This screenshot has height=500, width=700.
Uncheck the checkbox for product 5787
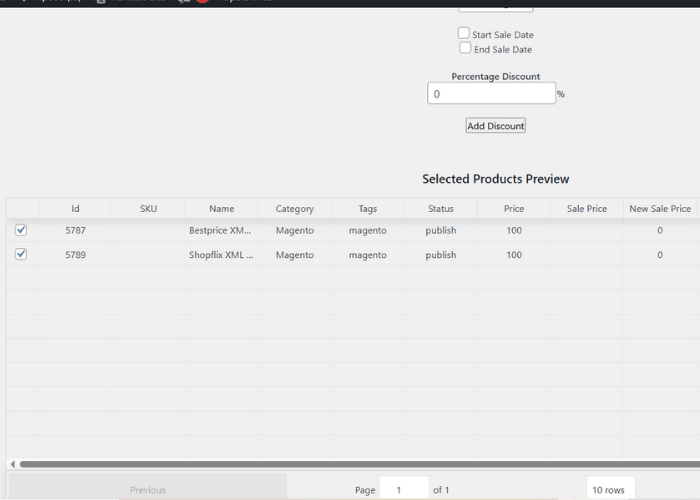pyautogui.click(x=21, y=230)
